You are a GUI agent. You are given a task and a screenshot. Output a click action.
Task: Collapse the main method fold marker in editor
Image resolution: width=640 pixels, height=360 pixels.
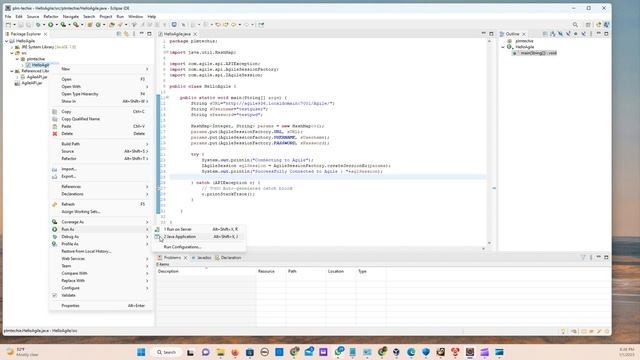pos(167,98)
